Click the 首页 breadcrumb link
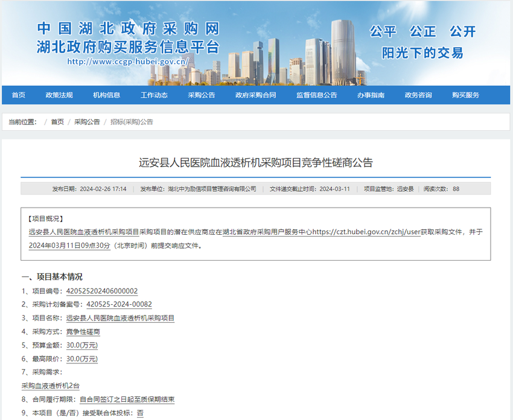The height and width of the screenshot is (420, 513). click(x=57, y=122)
